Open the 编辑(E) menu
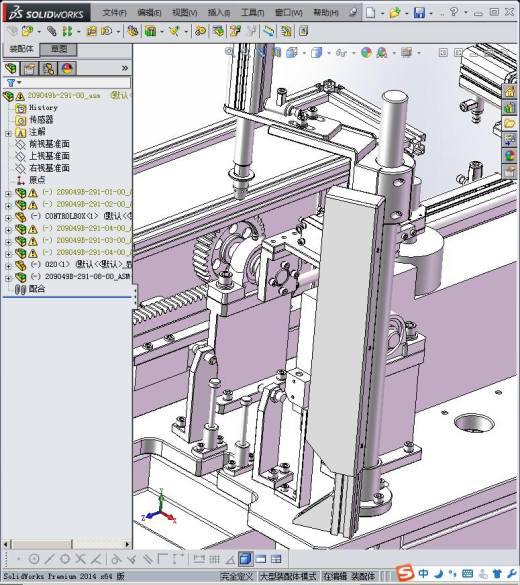 [149, 13]
